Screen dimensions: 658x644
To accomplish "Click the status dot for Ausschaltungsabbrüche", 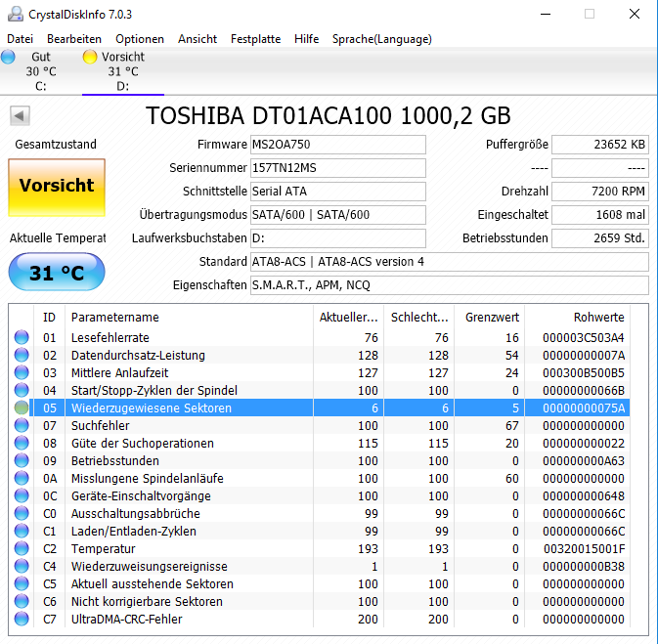I will point(22,513).
